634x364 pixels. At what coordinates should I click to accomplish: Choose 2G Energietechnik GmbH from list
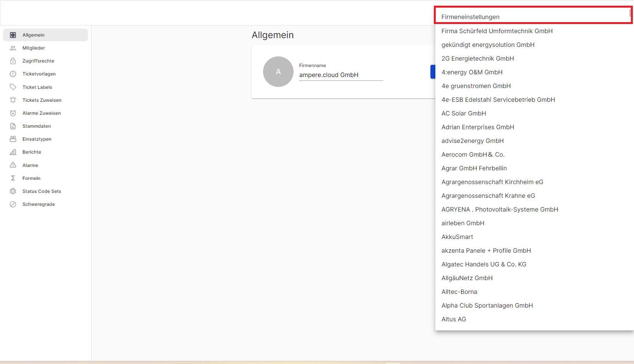[477, 58]
